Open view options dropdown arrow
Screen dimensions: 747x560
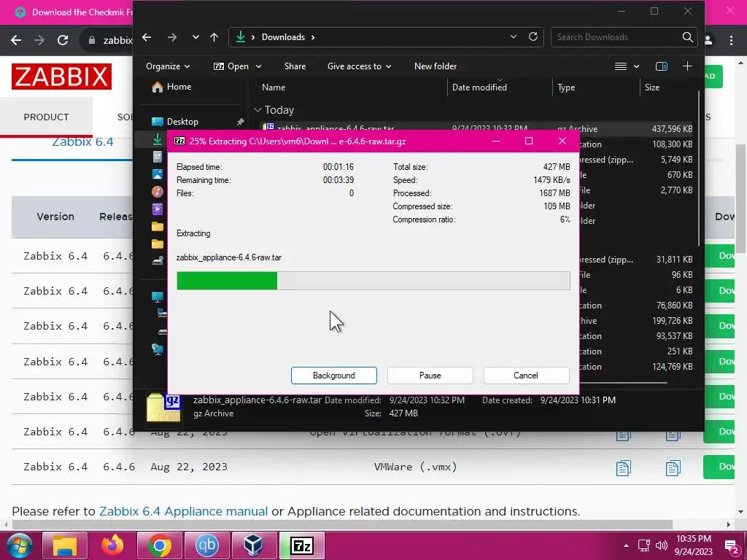tap(636, 66)
